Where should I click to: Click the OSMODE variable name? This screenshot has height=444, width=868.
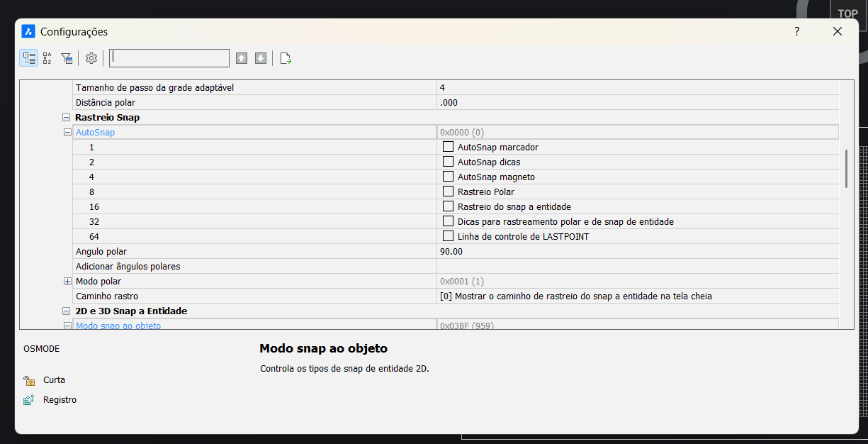[42, 349]
